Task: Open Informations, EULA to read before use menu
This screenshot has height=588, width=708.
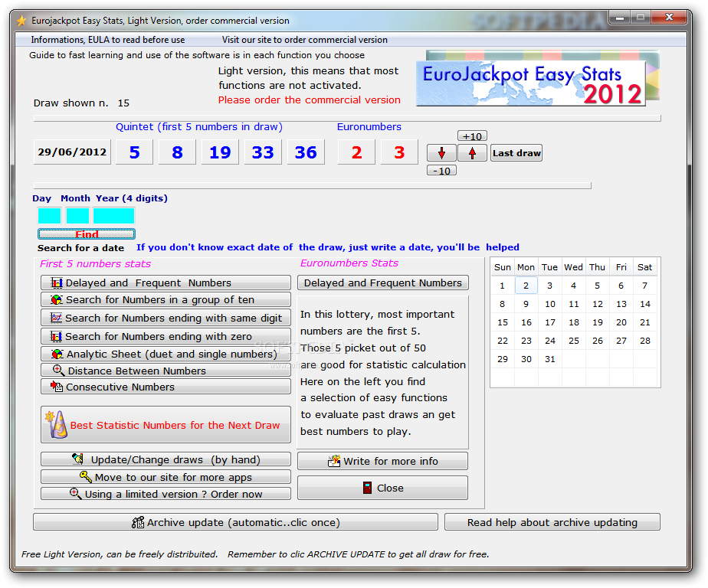Action: pyautogui.click(x=108, y=40)
